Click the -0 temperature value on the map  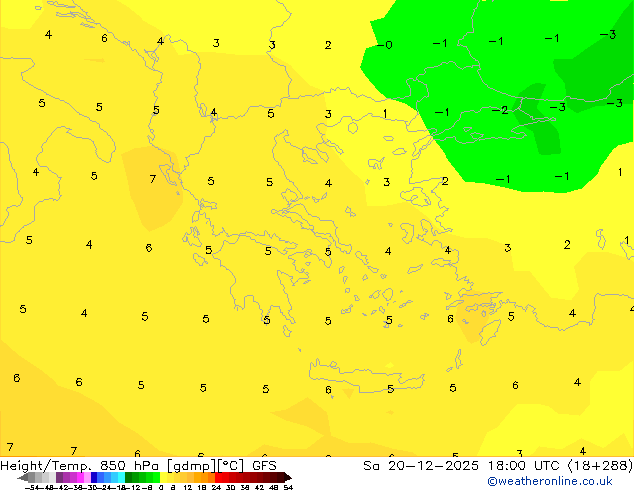click(x=385, y=44)
